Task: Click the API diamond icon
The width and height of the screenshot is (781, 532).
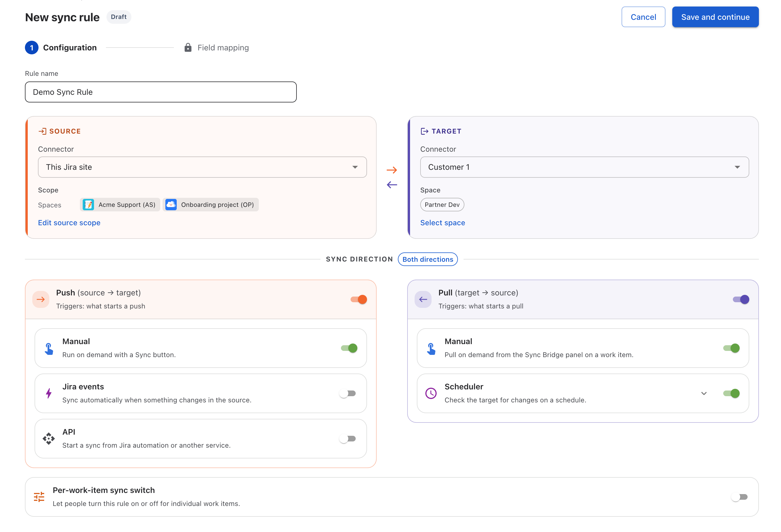Action: pyautogui.click(x=49, y=439)
